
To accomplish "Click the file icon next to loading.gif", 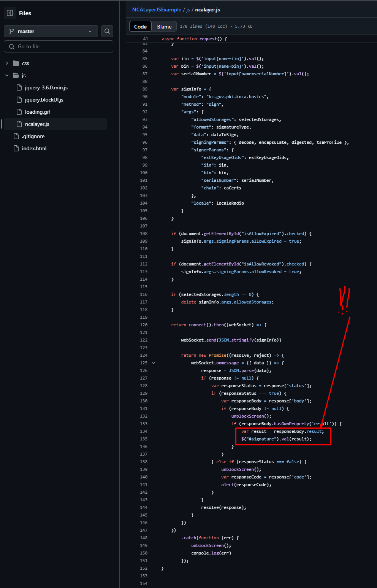I will (x=19, y=111).
